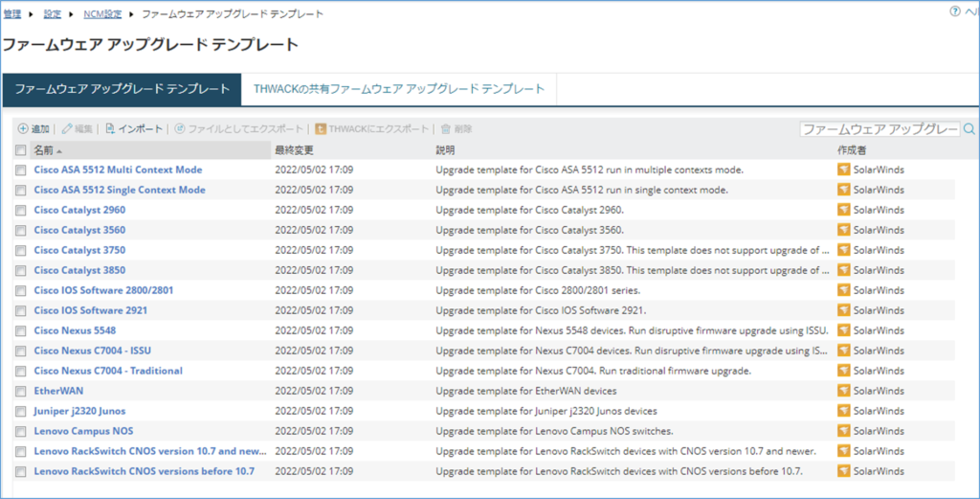Viewport: 980px width, 499px height.
Task: Click ファイルとしてエクスポート toolbar button
Action: (x=238, y=129)
